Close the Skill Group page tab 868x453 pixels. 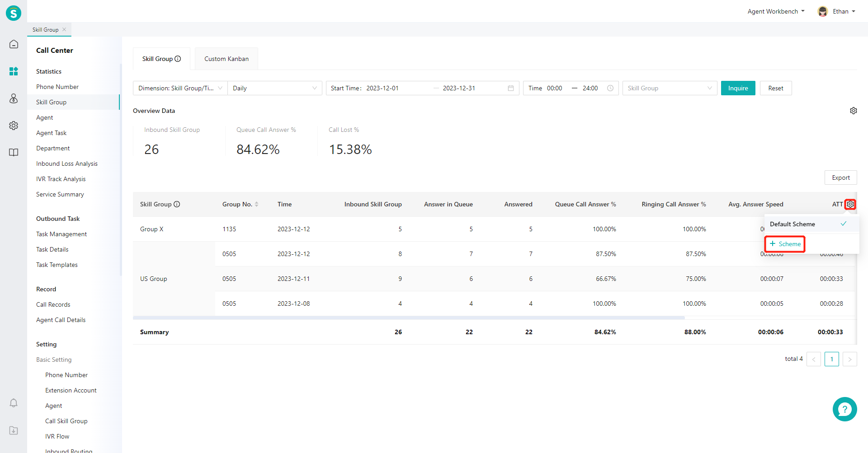64,29
